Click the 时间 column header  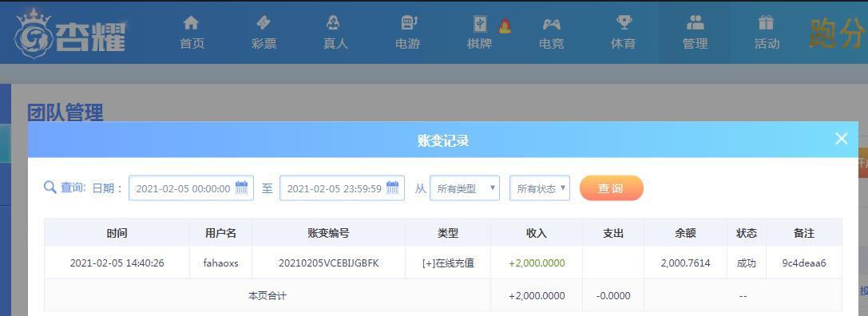(117, 233)
